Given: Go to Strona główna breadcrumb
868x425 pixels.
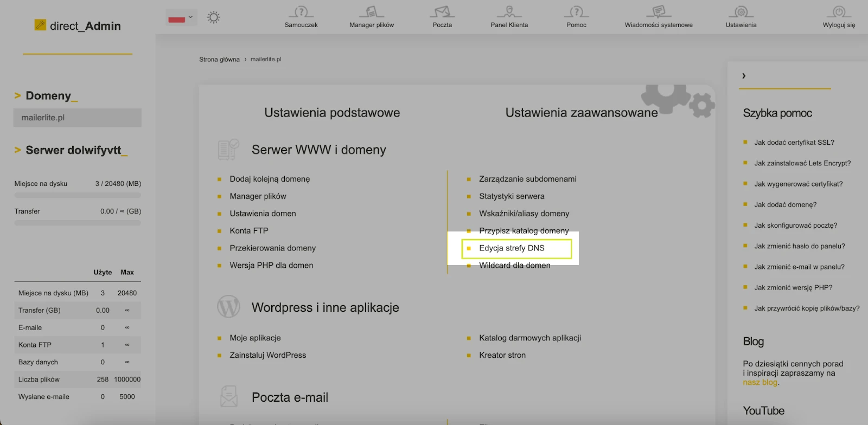Looking at the screenshot, I should [x=219, y=60].
